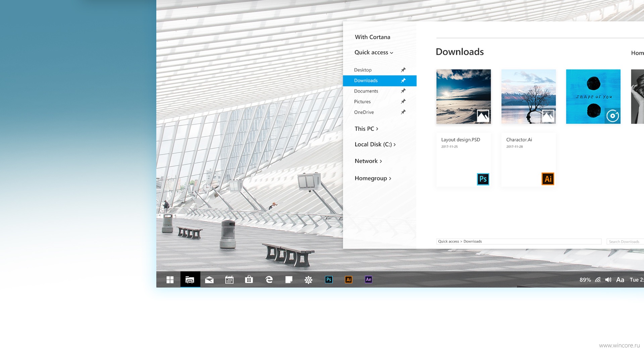Open Sticky Notes icon in taskbar

[289, 280]
